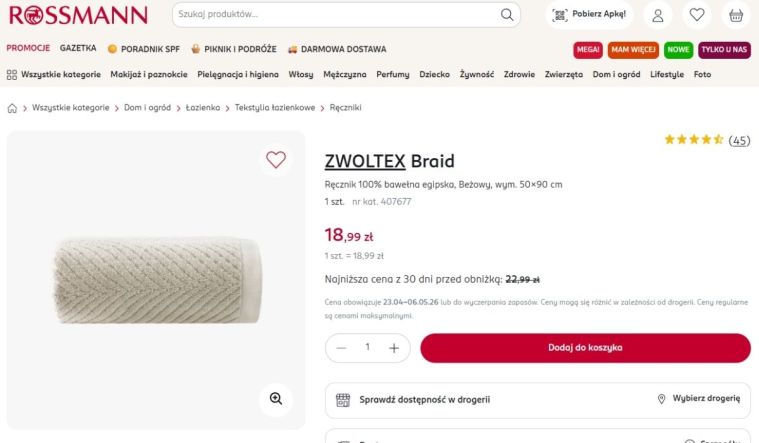Open favorites heart icon in header
Image resolution: width=759 pixels, height=443 pixels.
point(697,15)
